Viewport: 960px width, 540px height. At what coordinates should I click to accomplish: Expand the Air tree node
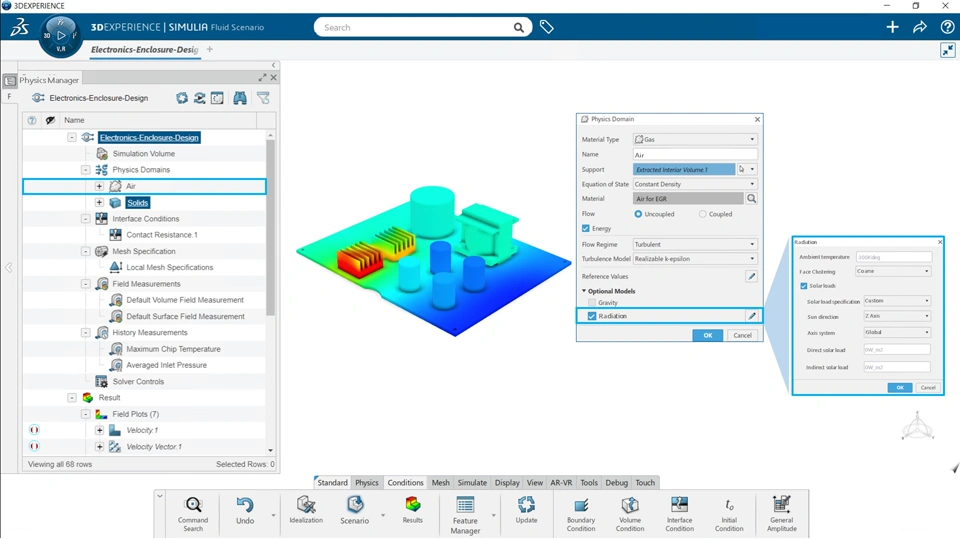[x=99, y=186]
